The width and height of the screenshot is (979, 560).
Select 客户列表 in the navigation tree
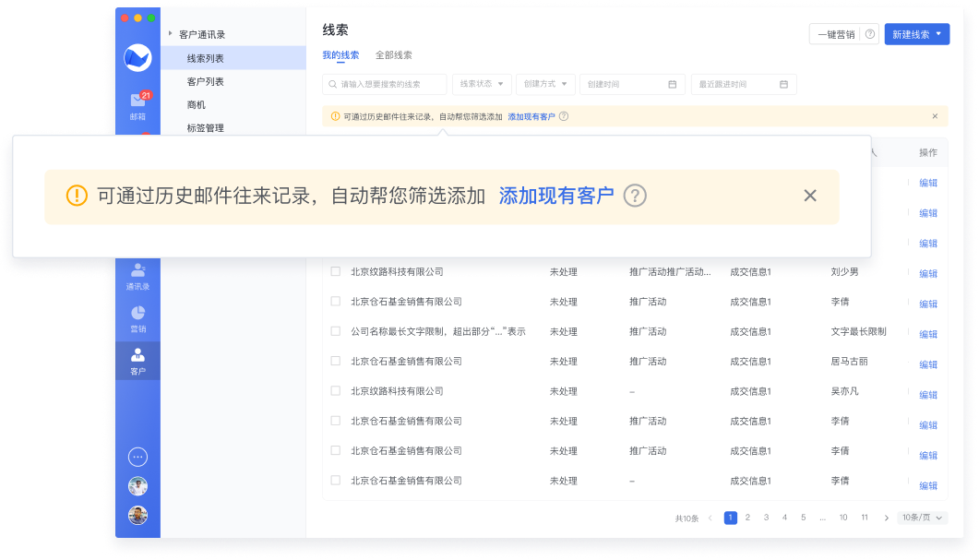[206, 82]
